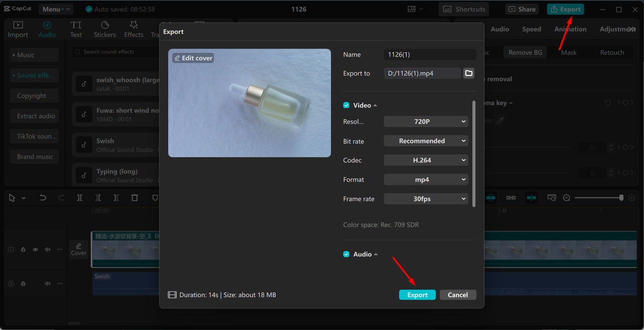Click the Name input field showing 1126(1)

point(430,54)
